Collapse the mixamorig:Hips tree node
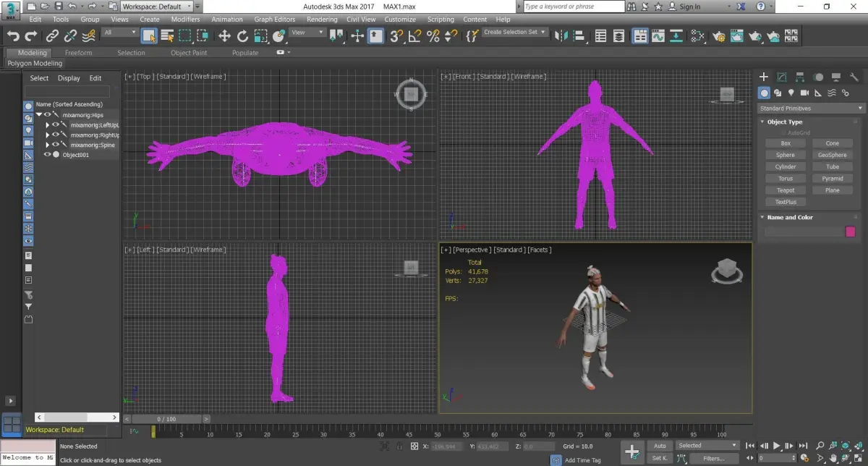The width and height of the screenshot is (868, 466). (39, 115)
